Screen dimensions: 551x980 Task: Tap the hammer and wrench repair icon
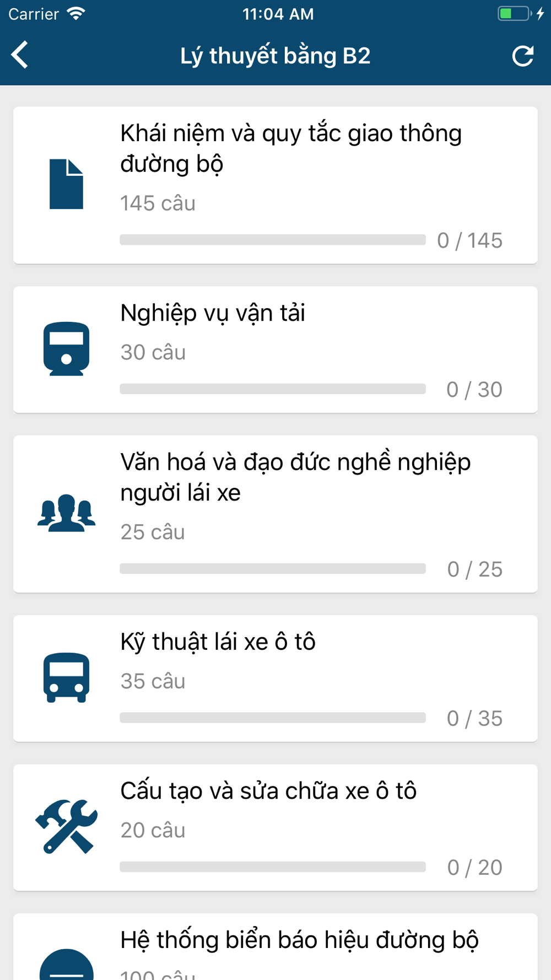66,827
